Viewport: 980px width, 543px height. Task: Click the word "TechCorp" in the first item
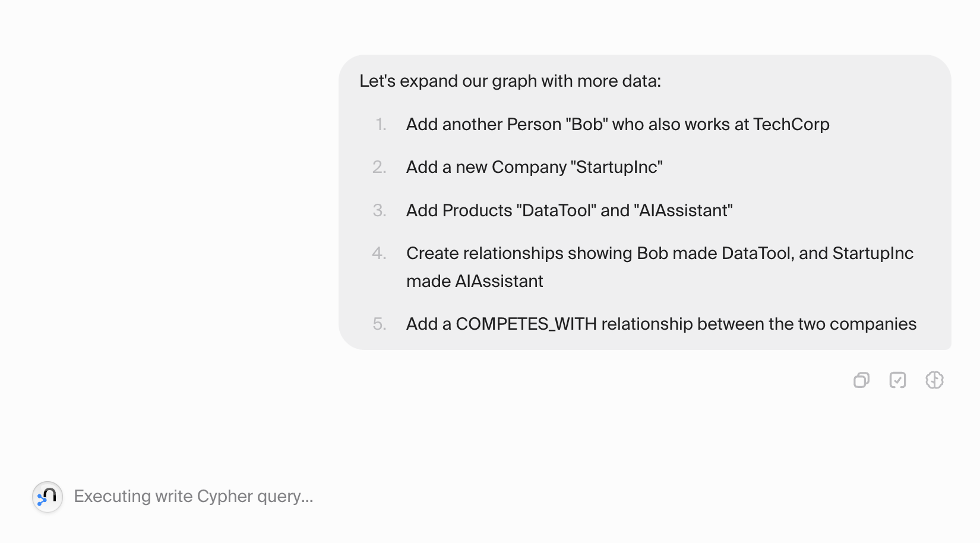pos(791,124)
